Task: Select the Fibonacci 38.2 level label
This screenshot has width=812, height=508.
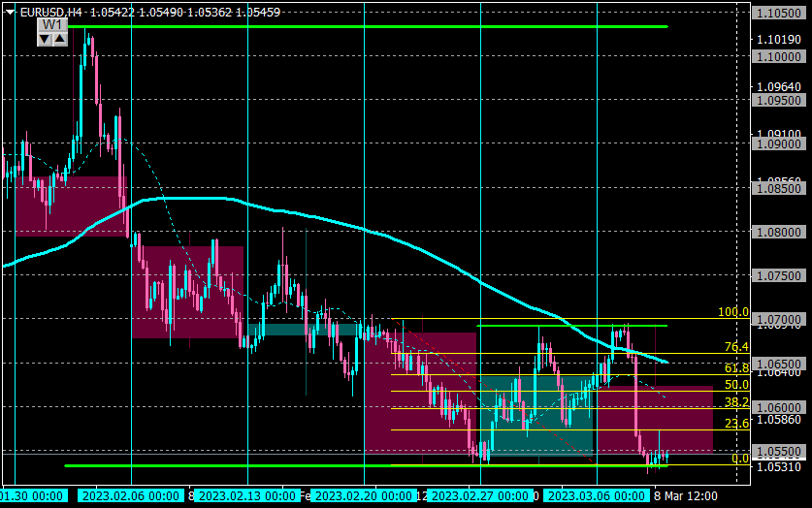Action: click(x=736, y=402)
